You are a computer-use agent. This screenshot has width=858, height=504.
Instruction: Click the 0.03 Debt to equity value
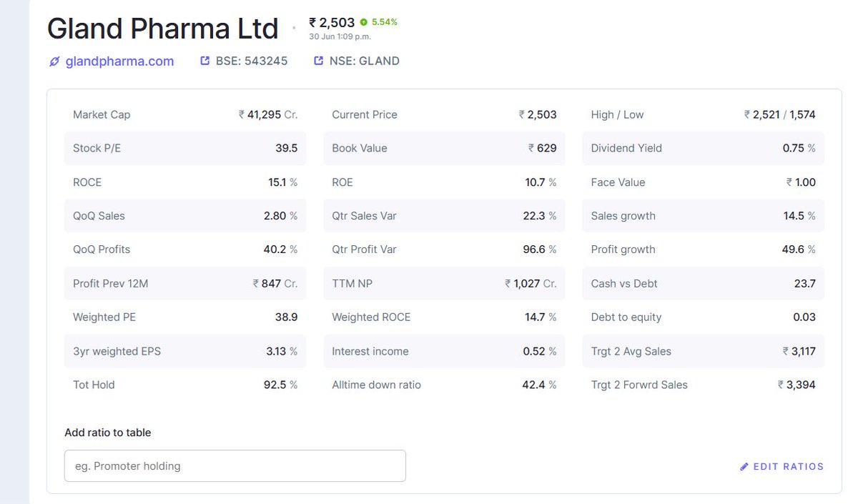click(x=804, y=317)
